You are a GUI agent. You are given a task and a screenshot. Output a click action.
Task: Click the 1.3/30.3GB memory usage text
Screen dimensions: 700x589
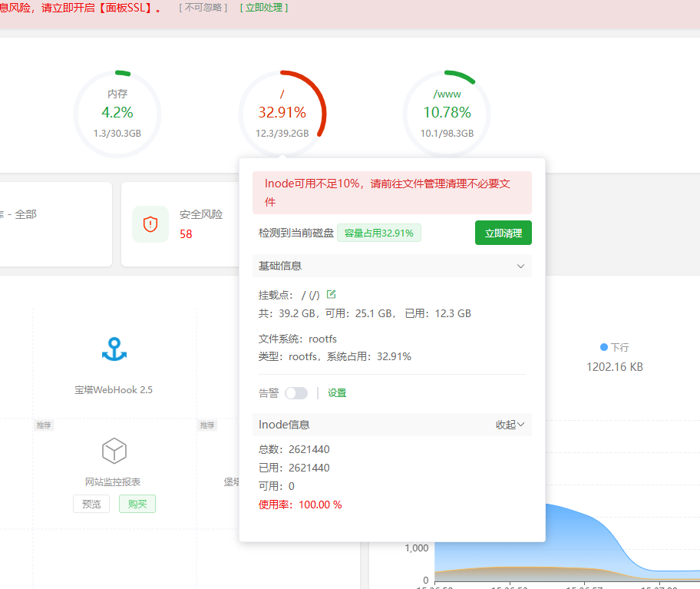coord(117,133)
